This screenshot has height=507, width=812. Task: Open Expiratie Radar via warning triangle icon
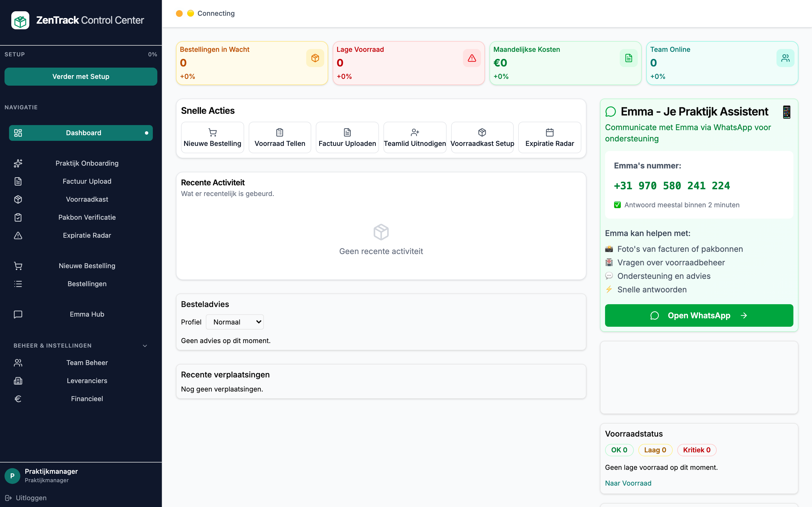click(18, 235)
